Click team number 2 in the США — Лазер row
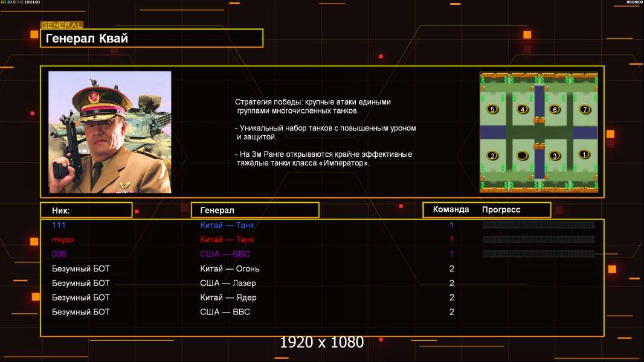The height and width of the screenshot is (362, 644). click(452, 283)
